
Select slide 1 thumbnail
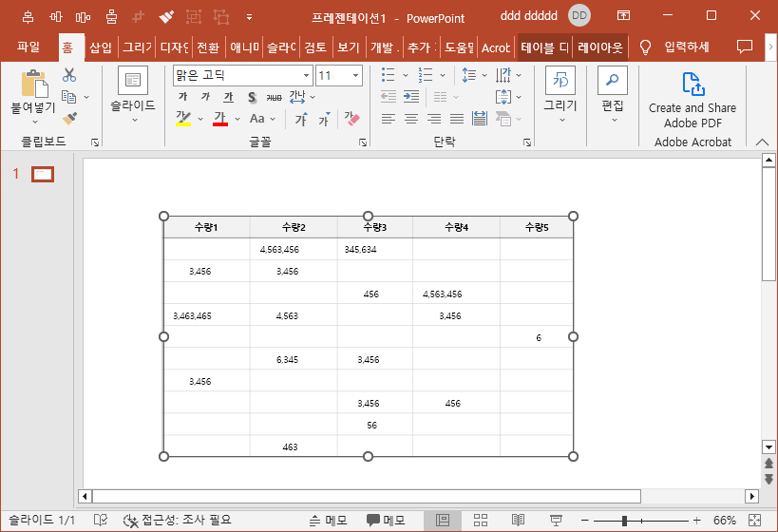pos(43,174)
